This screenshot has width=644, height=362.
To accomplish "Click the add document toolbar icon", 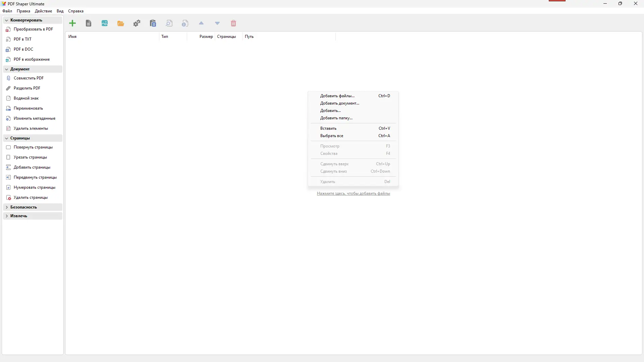I will [x=89, y=23].
